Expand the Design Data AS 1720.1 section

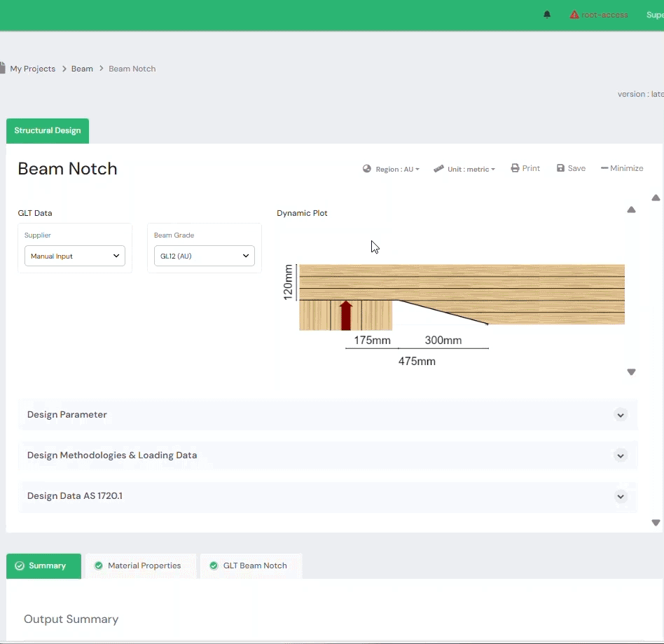tap(620, 496)
